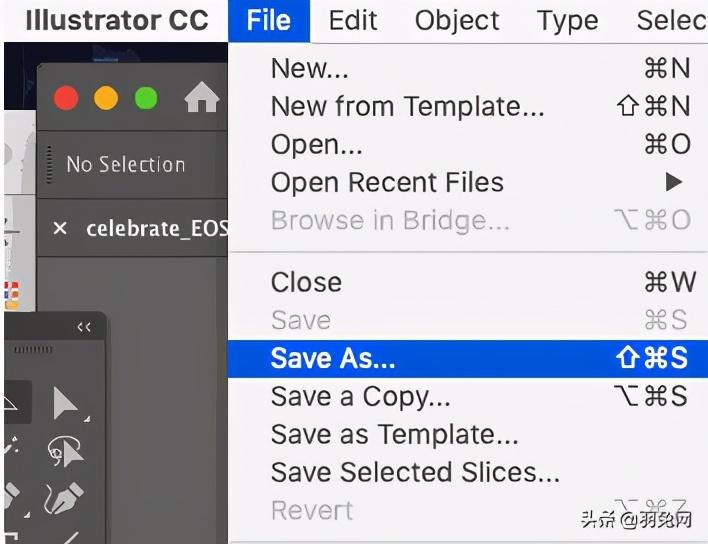This screenshot has width=708, height=544.
Task: Close the celebrate_EOS document tab
Action: [x=60, y=229]
